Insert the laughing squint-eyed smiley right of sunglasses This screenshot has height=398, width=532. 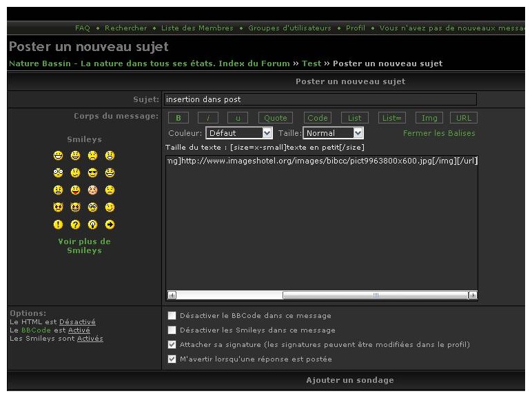(x=110, y=173)
